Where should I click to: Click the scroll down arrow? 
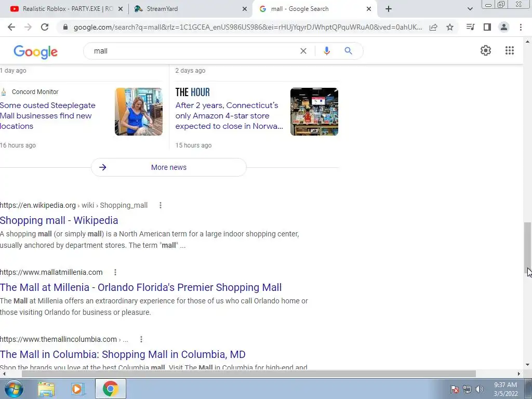[x=527, y=365]
